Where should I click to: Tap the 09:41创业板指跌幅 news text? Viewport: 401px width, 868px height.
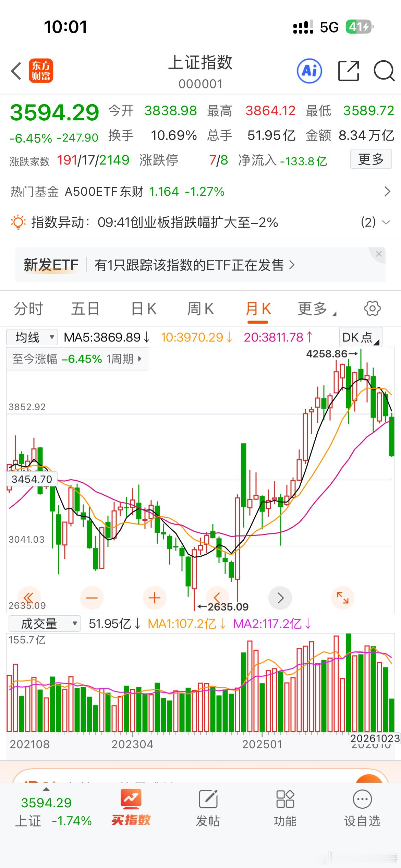187,222
